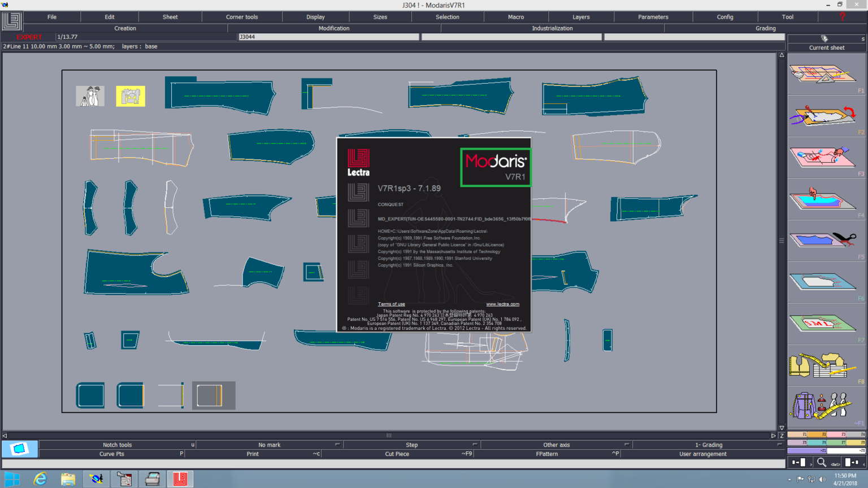
Task: Open the 1- Grading dropdown
Action: coord(779,445)
